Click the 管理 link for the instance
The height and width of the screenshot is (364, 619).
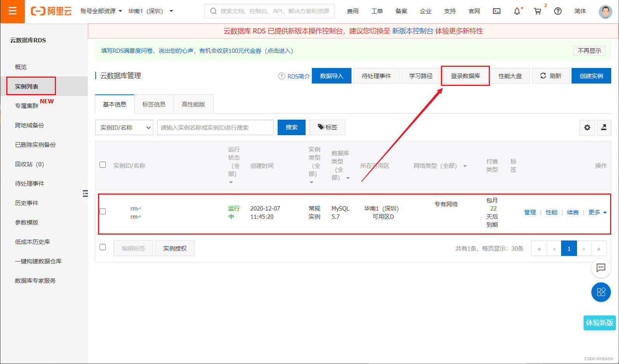coord(530,212)
